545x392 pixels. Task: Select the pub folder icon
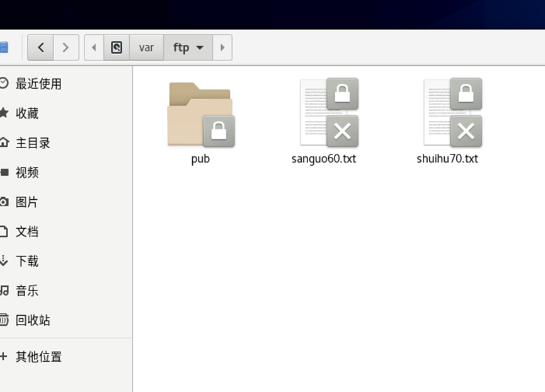point(200,114)
